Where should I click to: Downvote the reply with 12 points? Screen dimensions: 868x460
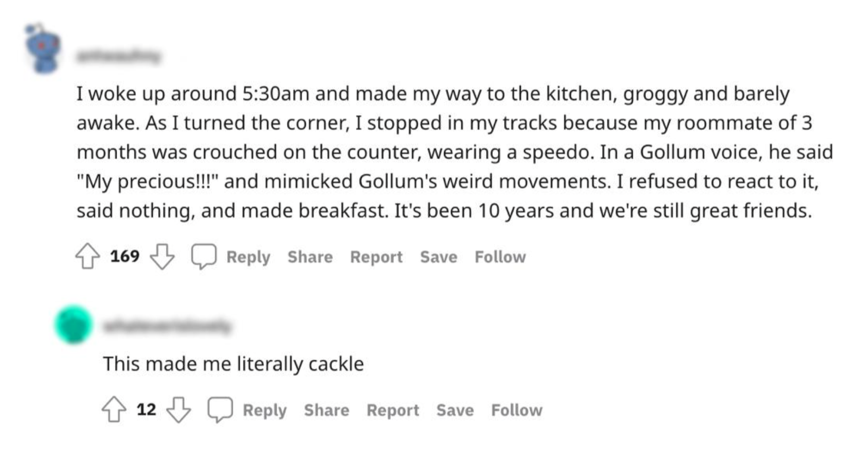coord(179,409)
